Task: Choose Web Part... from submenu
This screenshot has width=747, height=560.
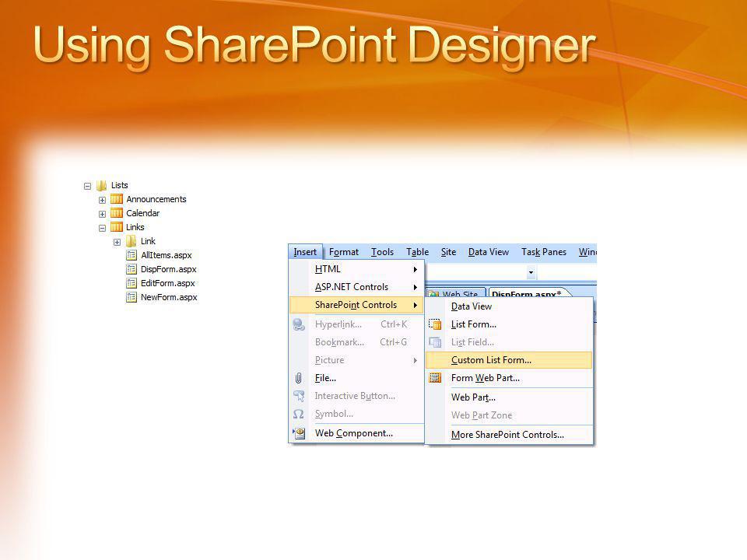Action: point(509,397)
